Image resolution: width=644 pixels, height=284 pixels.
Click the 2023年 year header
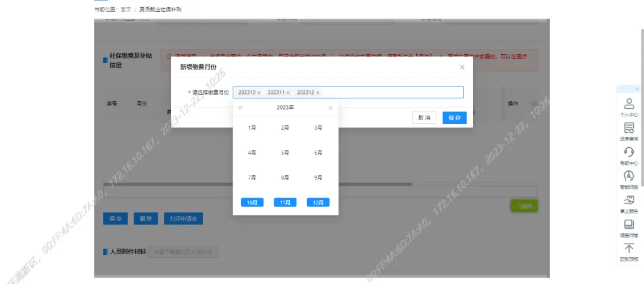285,108
